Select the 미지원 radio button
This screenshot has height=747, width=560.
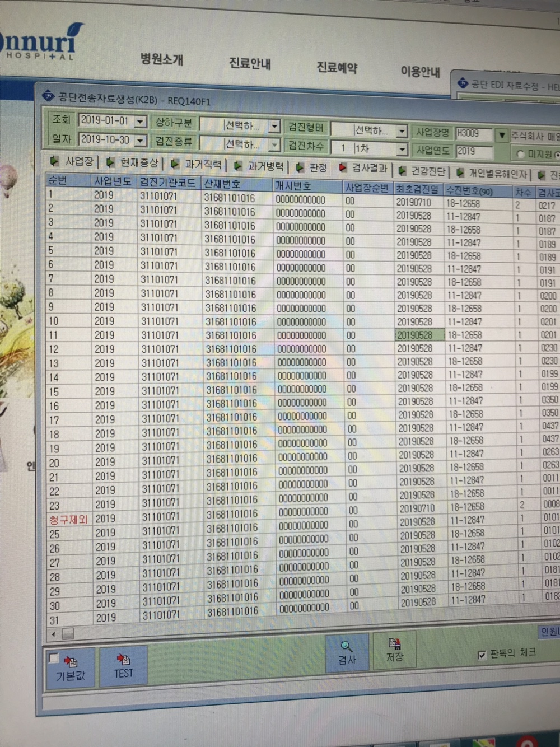[520, 154]
